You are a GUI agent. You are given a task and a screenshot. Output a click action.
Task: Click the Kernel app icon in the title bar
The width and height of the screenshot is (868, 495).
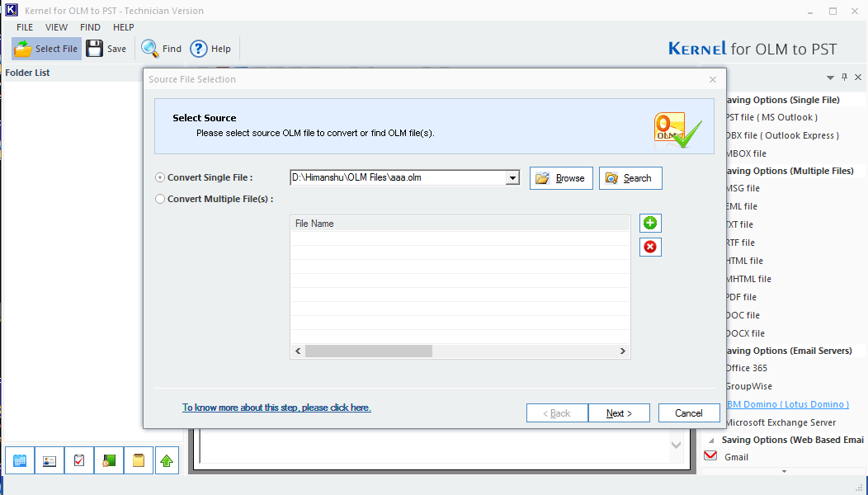(x=11, y=10)
